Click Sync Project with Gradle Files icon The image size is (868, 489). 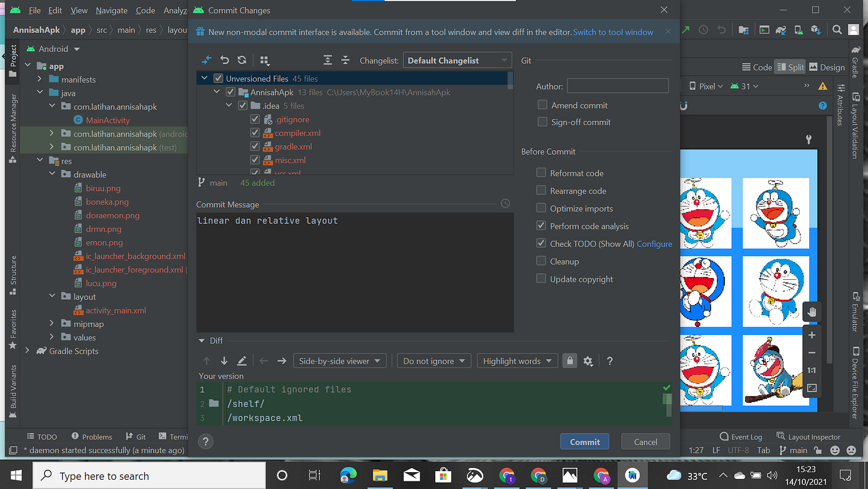(781, 29)
